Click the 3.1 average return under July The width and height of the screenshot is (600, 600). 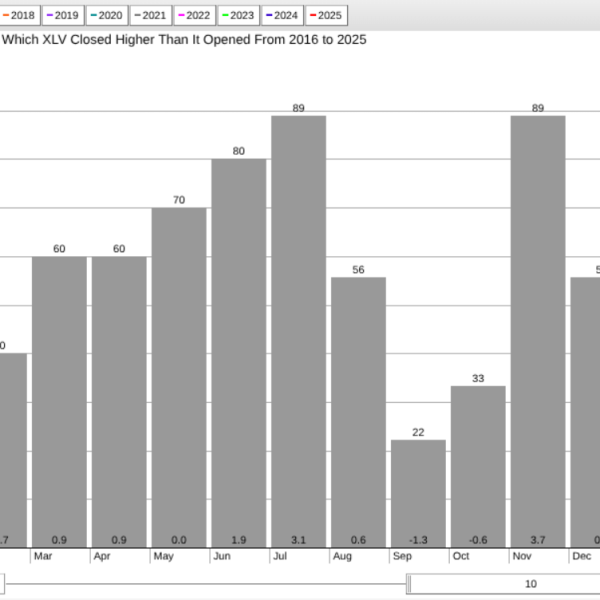point(298,540)
